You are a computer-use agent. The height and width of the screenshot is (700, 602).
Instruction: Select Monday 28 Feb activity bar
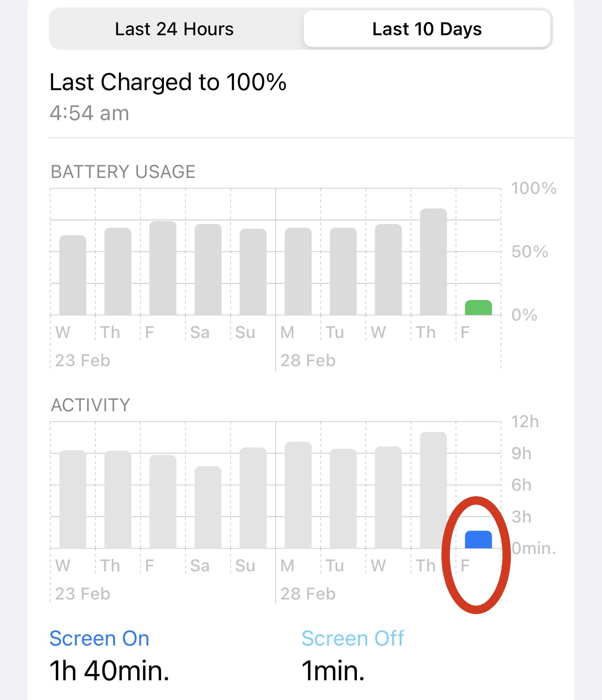298,495
